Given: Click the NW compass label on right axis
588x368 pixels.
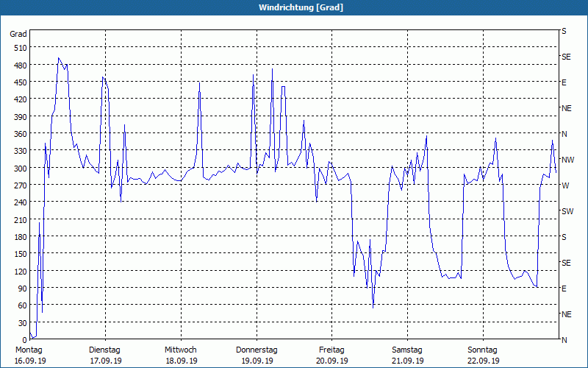Looking at the screenshot, I should point(567,160).
